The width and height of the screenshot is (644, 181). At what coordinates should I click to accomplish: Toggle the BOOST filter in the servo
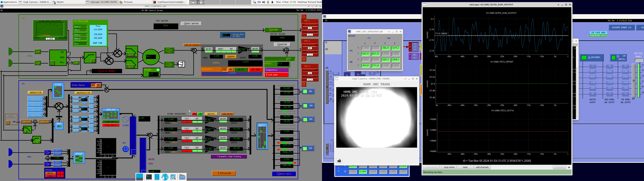point(221,49)
